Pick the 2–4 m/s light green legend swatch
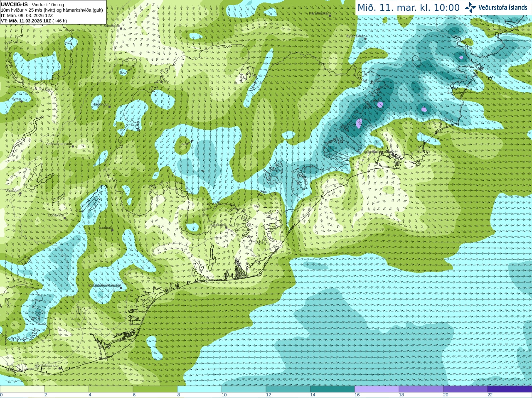The height and width of the screenshot is (398, 532). [x=66, y=389]
